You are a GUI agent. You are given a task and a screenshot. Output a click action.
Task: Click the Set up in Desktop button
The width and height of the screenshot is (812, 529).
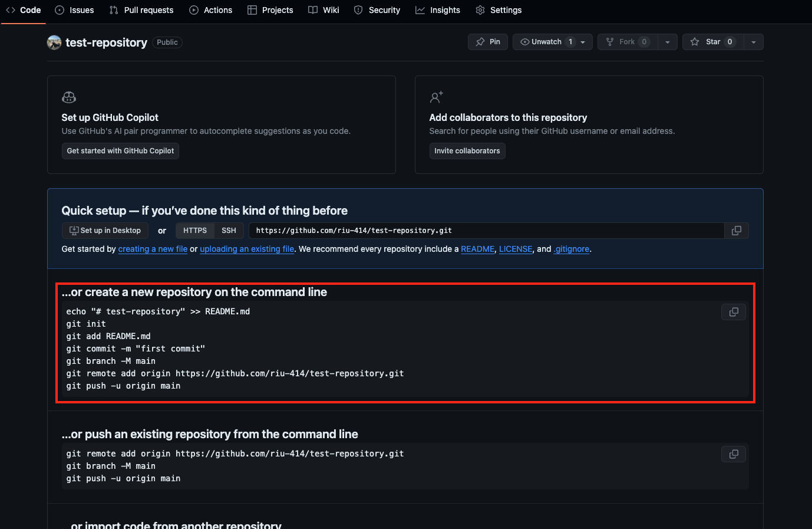coord(105,231)
